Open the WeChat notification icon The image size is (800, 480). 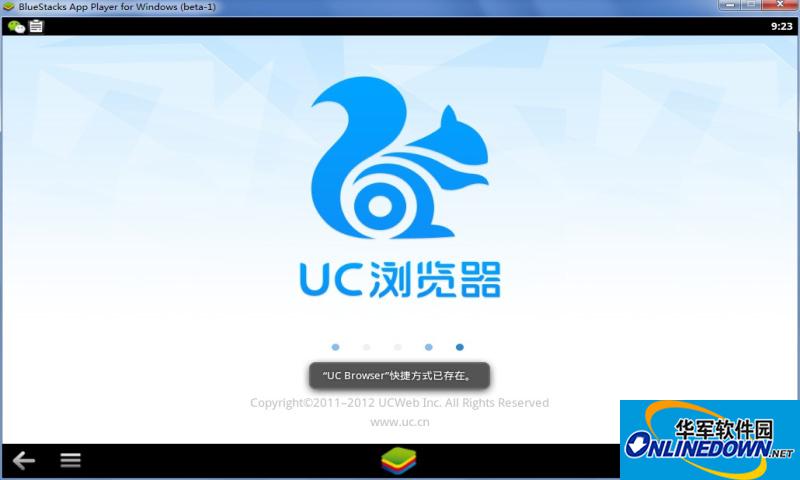tap(16, 27)
